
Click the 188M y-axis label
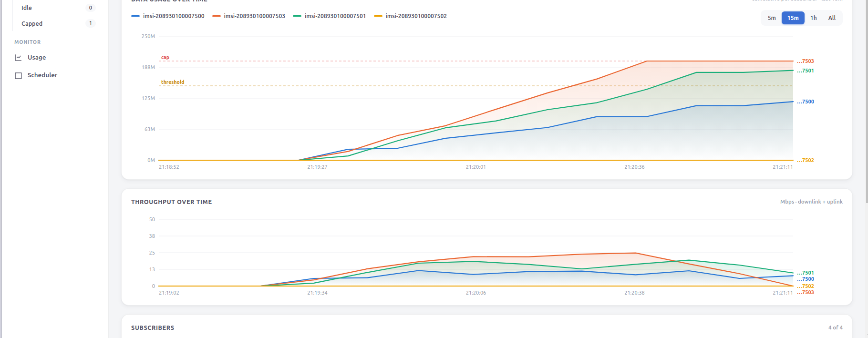(x=148, y=67)
